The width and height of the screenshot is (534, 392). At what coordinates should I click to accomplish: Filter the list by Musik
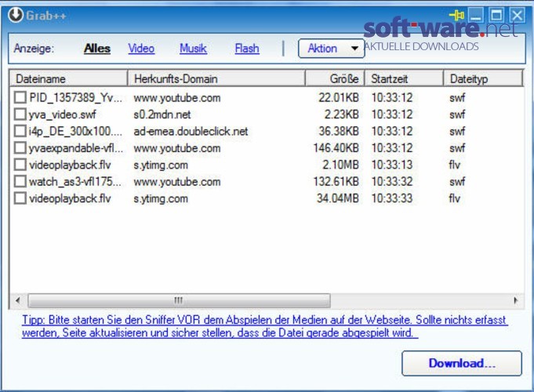click(193, 49)
